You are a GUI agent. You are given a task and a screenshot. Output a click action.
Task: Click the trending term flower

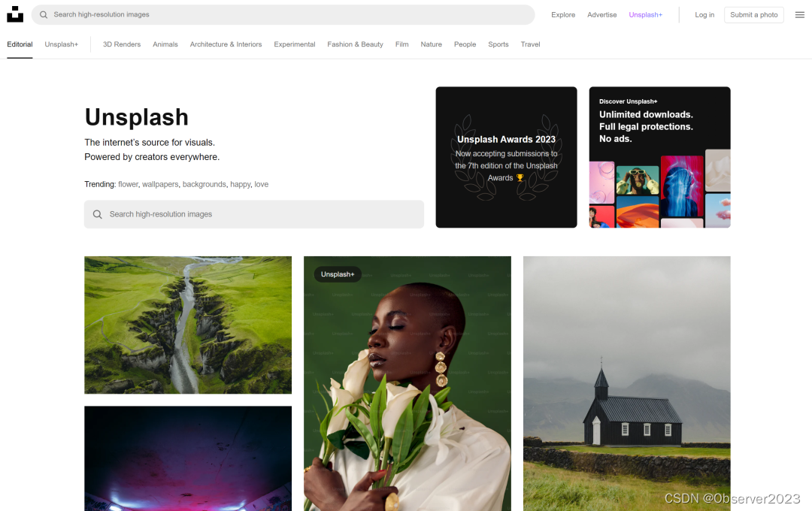(128, 184)
